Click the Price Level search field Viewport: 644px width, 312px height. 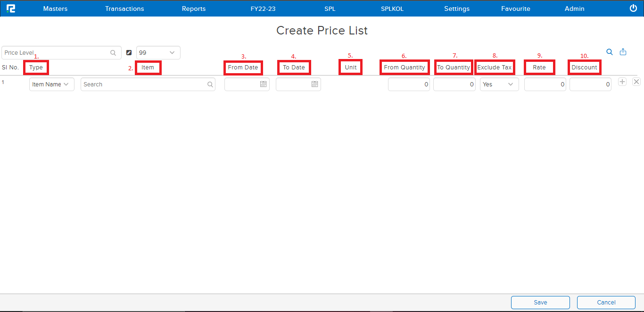(57, 53)
